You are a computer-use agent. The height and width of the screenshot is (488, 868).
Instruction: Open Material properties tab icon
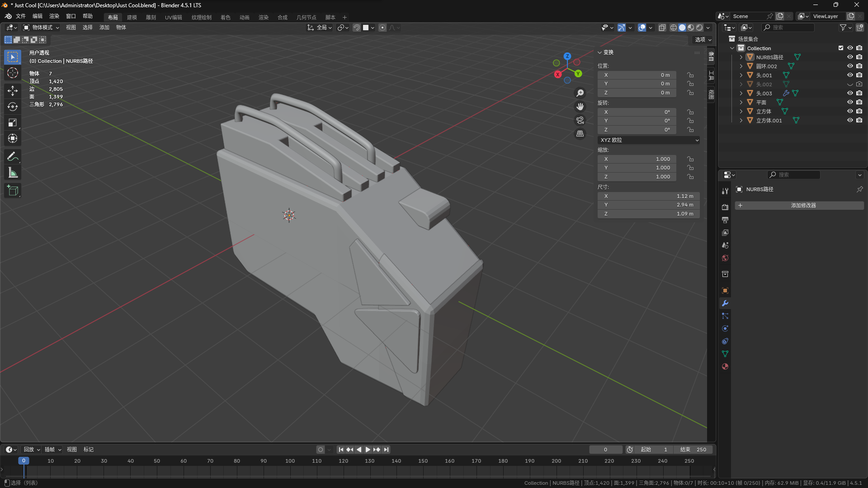click(x=725, y=366)
